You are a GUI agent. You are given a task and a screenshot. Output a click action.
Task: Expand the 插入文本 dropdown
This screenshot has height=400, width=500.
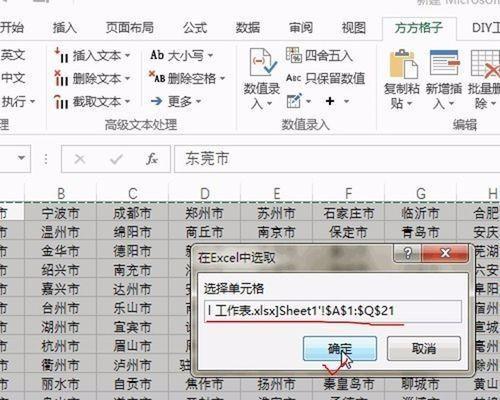click(x=128, y=56)
